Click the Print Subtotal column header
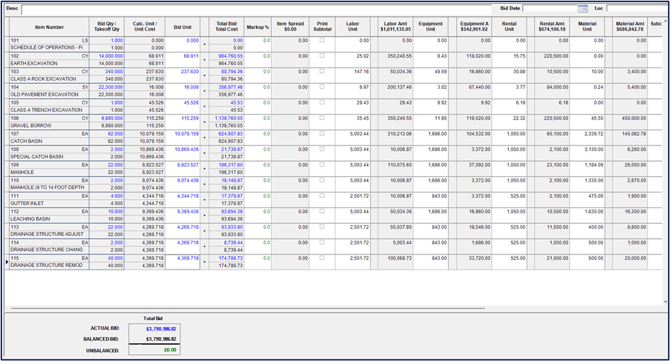Viewport: 670px width, 361px height. (322, 27)
